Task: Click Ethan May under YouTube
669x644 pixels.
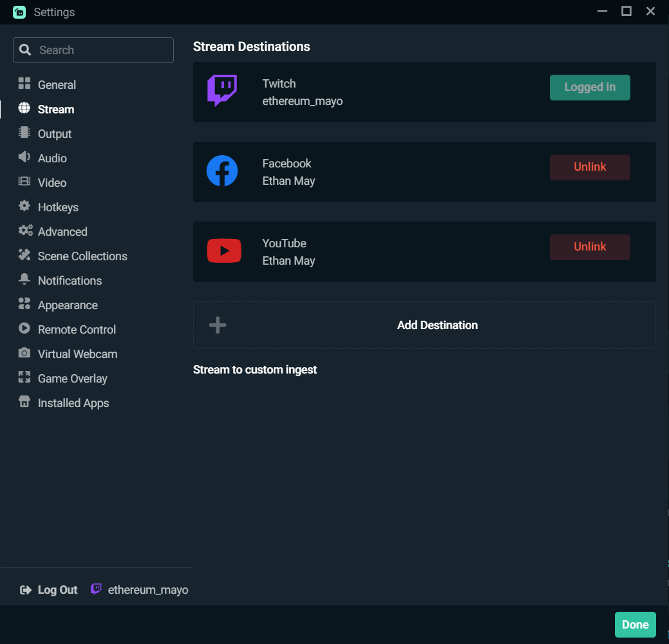Action: pyautogui.click(x=289, y=261)
